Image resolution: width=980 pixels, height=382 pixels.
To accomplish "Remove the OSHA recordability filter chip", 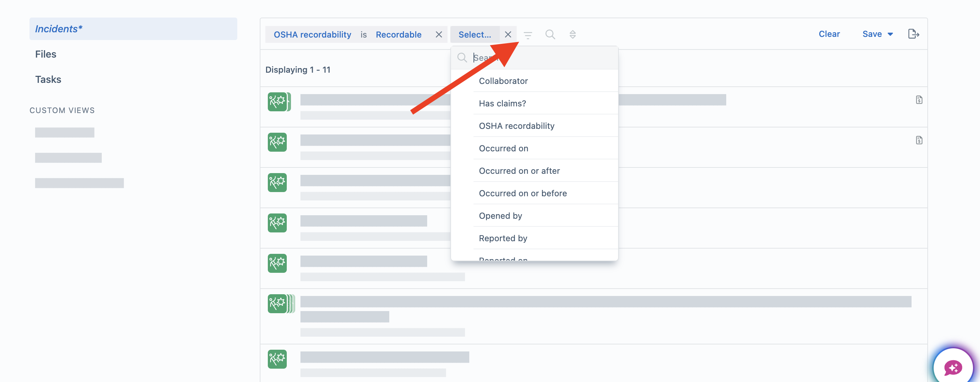I will [439, 35].
